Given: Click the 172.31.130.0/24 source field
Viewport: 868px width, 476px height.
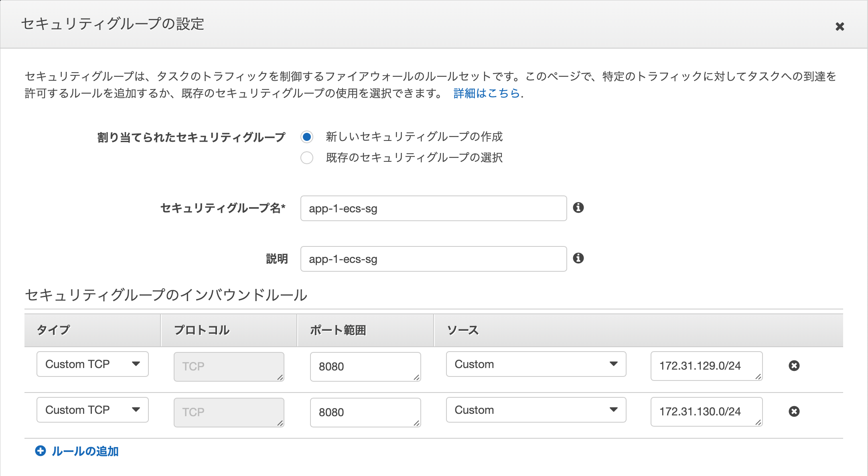Looking at the screenshot, I should click(706, 411).
